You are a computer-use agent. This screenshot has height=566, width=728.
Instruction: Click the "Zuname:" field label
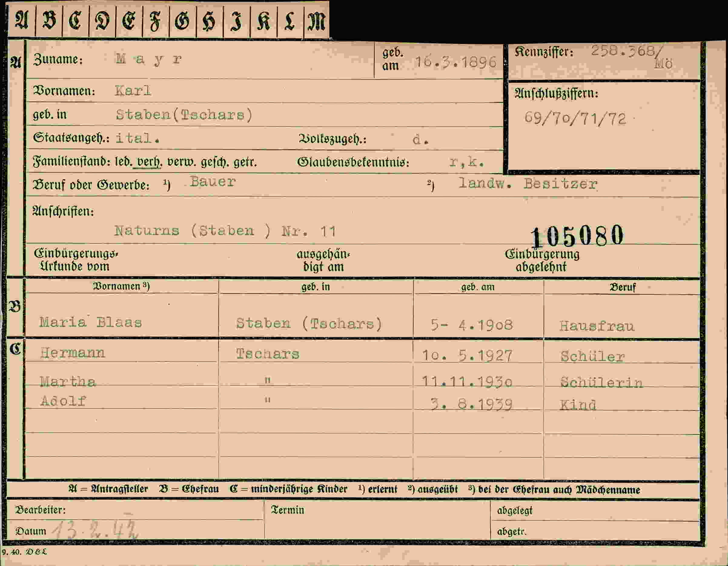58,59
